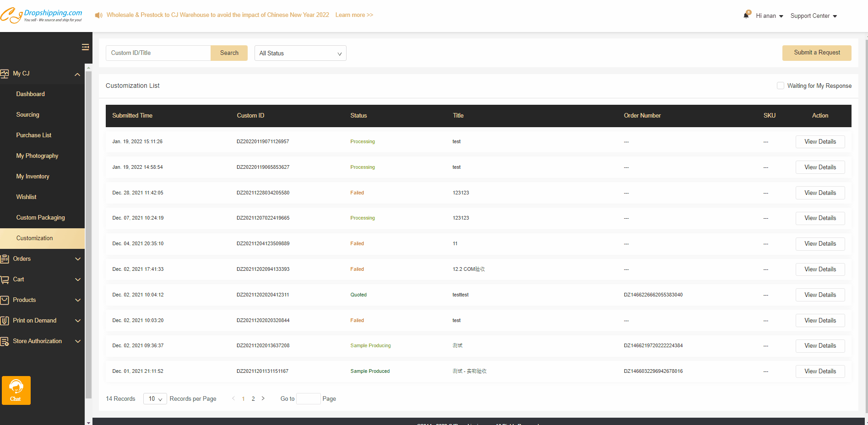
Task: Go to Sourcing in the sidebar
Action: [27, 115]
